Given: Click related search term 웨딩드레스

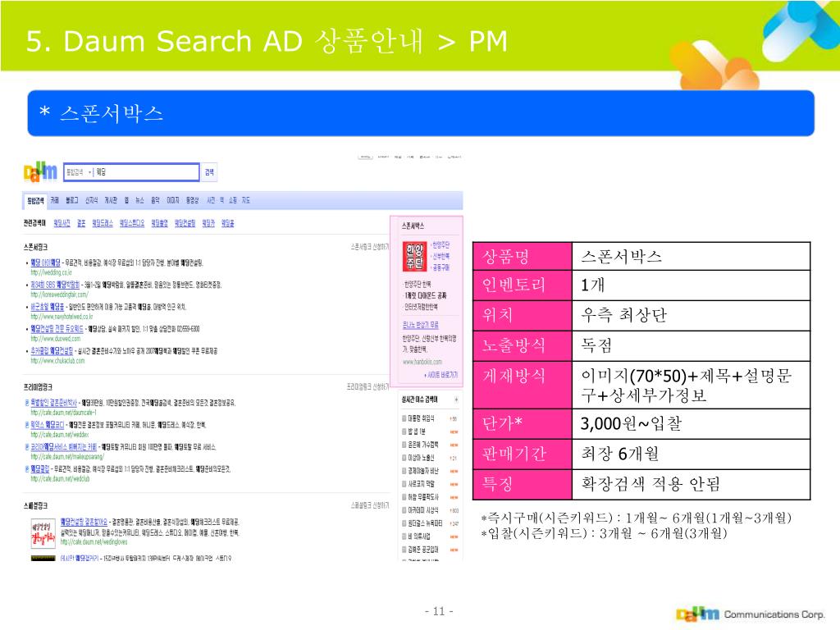Looking at the screenshot, I should click(103, 223).
